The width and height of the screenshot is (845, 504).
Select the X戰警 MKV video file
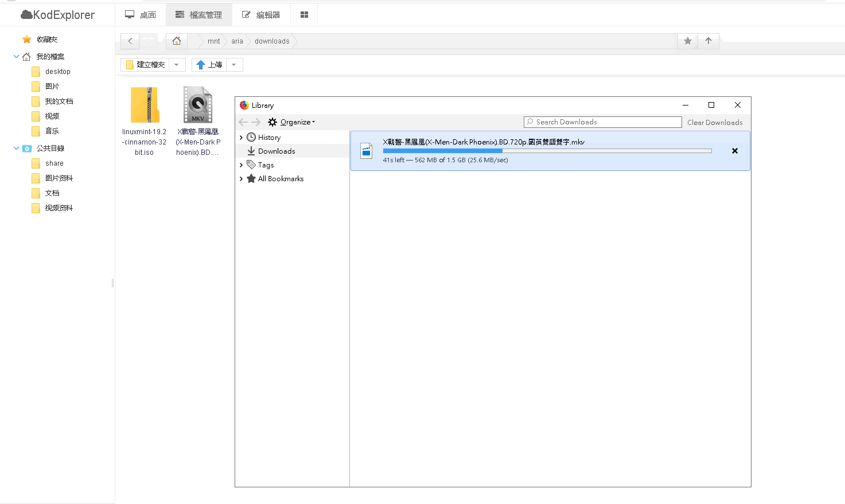(x=198, y=121)
